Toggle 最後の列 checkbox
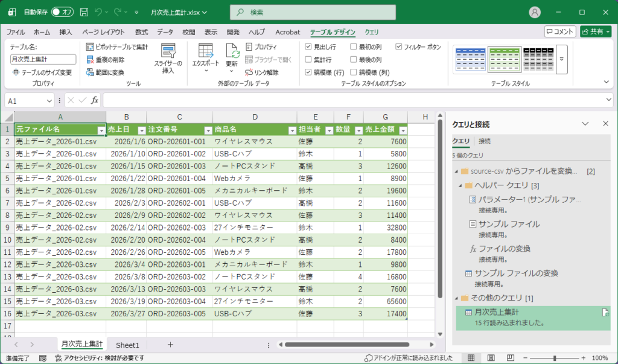This screenshot has width=618, height=364. click(x=354, y=60)
